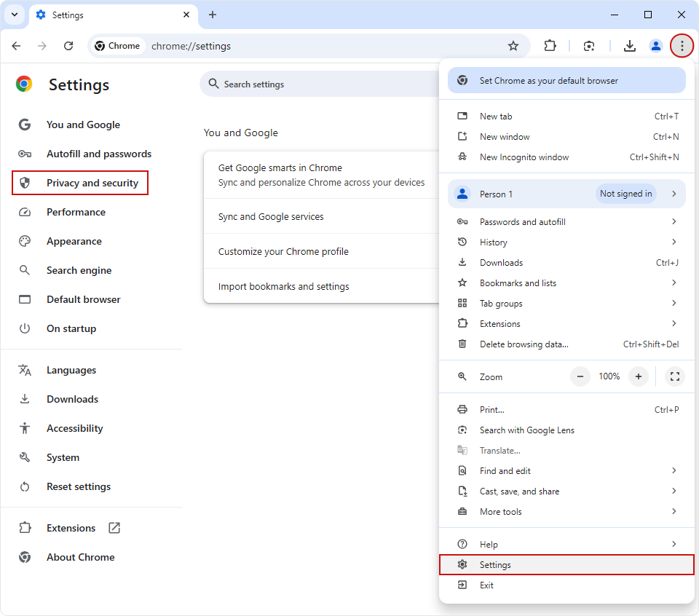
Task: Select Settings in the Chrome menu
Action: click(566, 565)
